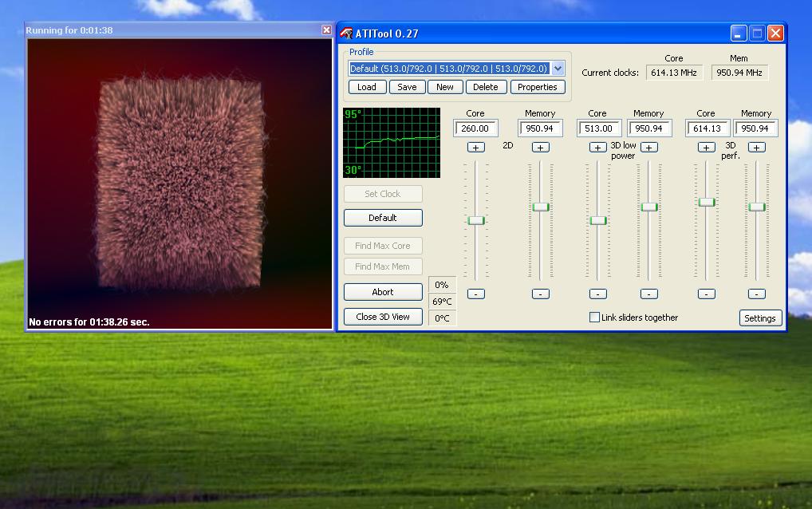Enable Link sliders together checkbox
Viewport: 812px width, 509px height.
click(594, 318)
